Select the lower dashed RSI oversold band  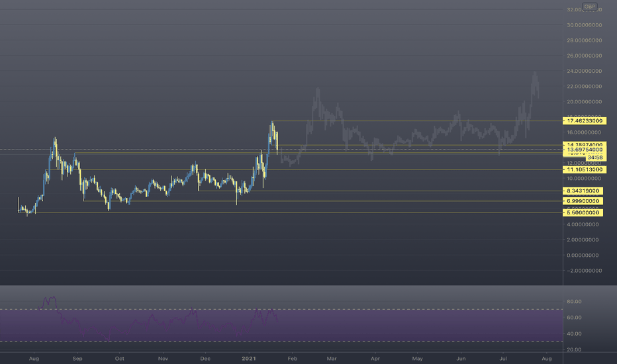pyautogui.click(x=281, y=341)
